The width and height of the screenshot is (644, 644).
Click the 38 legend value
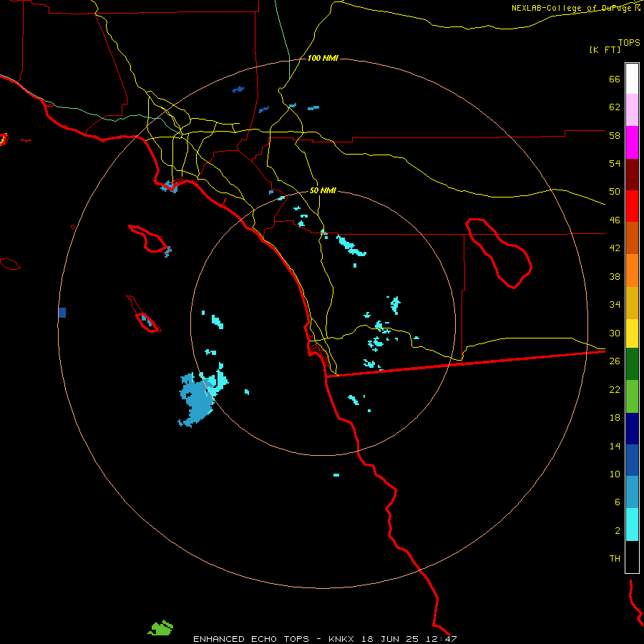click(615, 276)
